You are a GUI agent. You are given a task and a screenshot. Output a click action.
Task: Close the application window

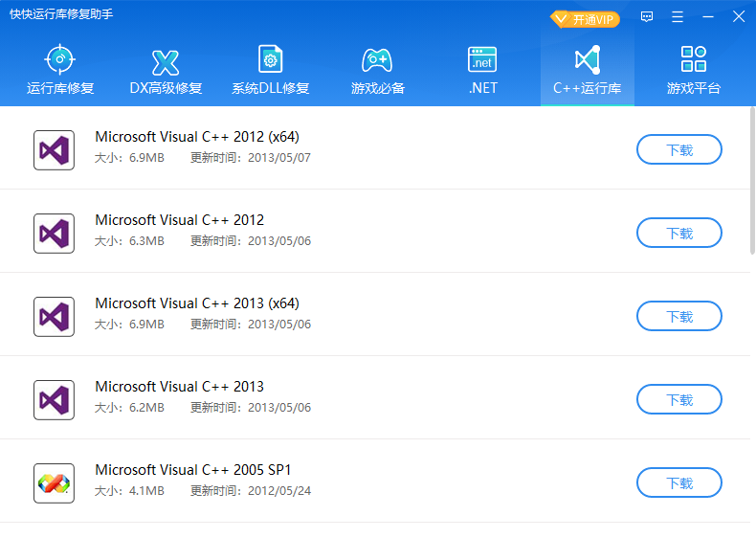tap(739, 17)
